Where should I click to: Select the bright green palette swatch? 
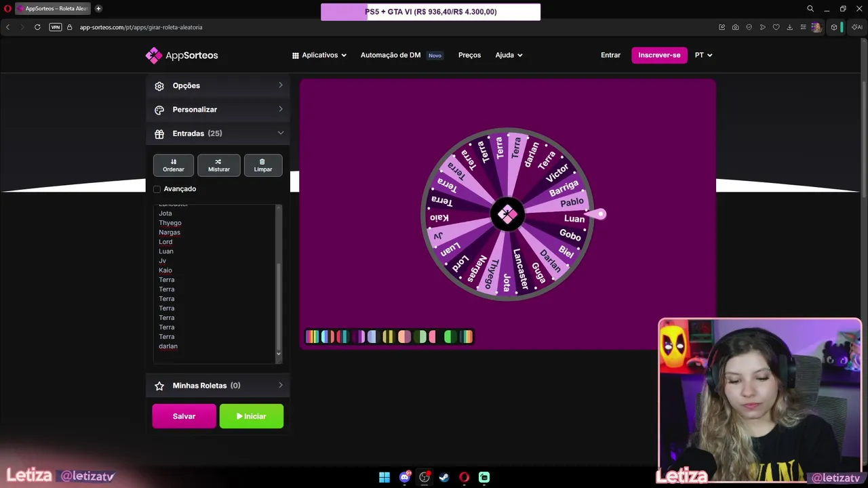coord(451,336)
